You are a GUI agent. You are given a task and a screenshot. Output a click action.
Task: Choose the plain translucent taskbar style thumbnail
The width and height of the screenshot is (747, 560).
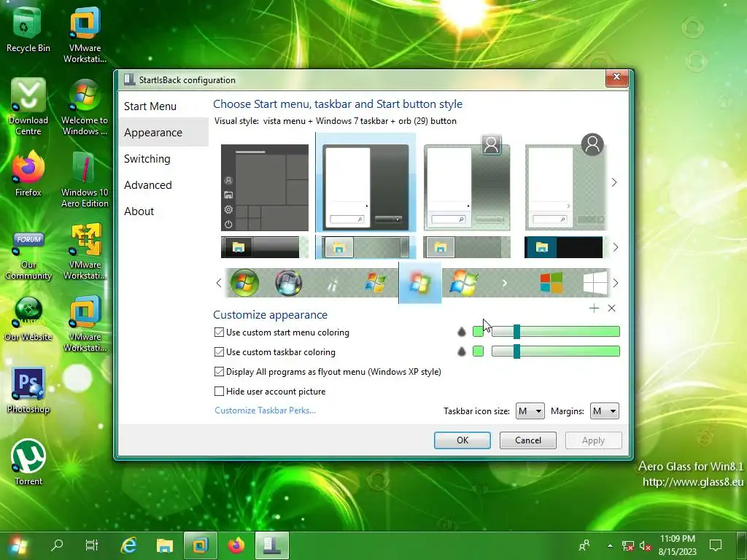pyautogui.click(x=467, y=247)
